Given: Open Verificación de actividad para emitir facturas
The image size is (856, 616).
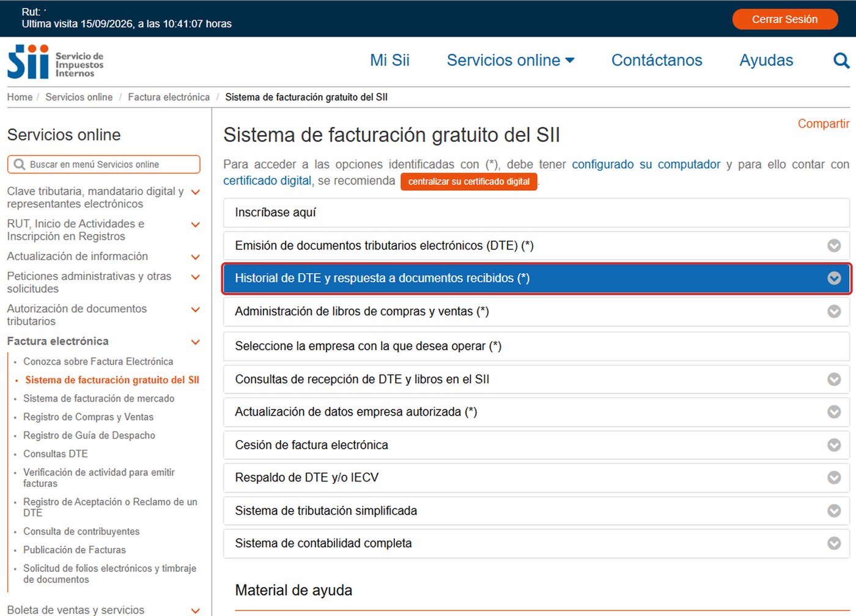Looking at the screenshot, I should point(99,478).
